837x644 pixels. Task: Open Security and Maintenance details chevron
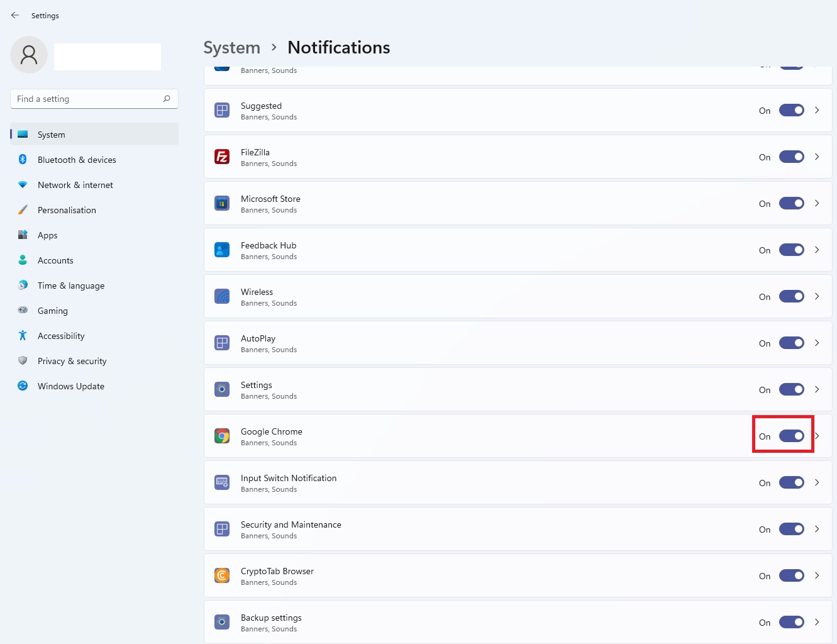(817, 529)
